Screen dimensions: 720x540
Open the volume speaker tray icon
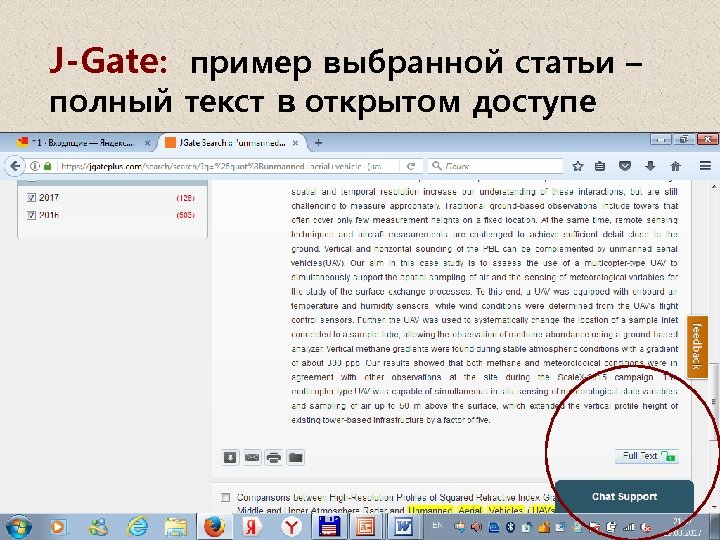tap(476, 527)
